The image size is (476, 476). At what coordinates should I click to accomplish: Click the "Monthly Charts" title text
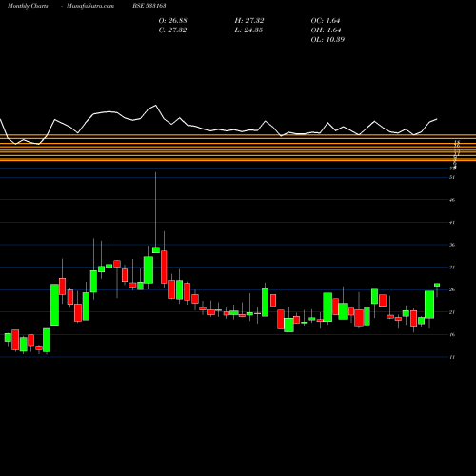(x=28, y=6)
